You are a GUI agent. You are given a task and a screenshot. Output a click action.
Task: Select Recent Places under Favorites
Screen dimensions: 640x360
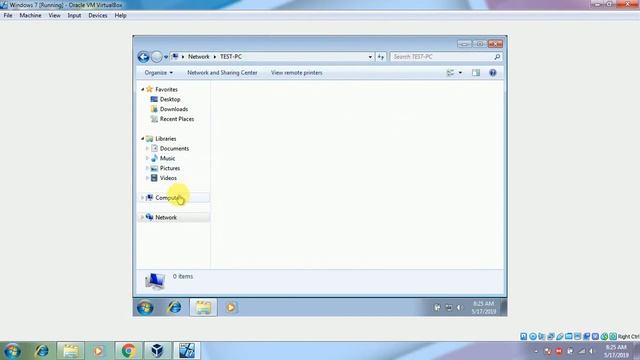click(177, 119)
